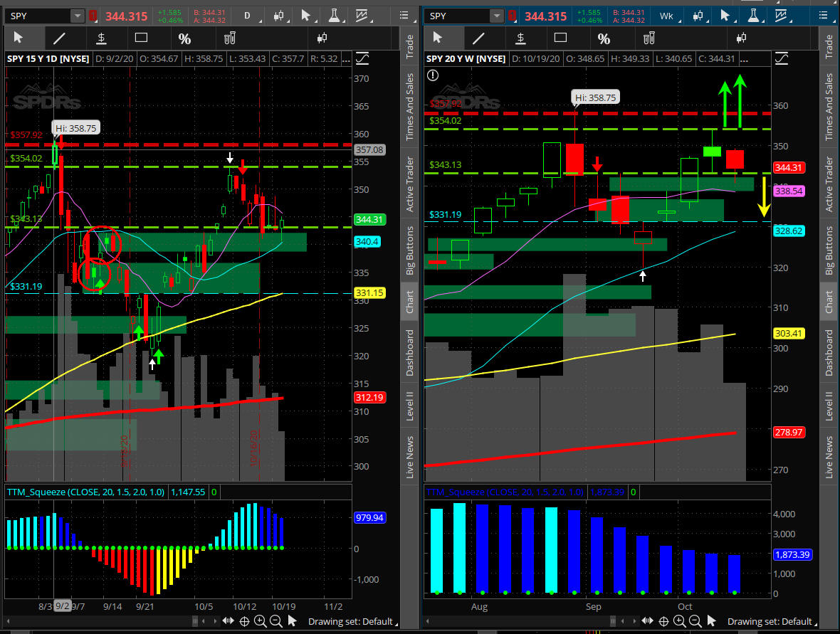Select the price level tool in right toolbar
840x634 pixels.
(520, 38)
